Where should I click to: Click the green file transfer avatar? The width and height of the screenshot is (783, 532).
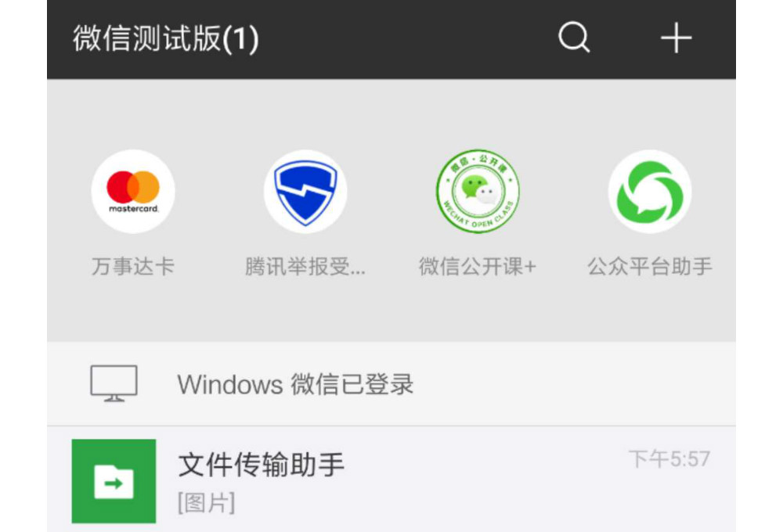click(114, 481)
